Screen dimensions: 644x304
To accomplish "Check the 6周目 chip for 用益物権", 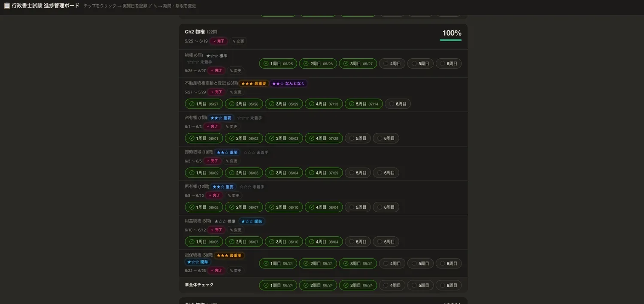I will click(386, 242).
